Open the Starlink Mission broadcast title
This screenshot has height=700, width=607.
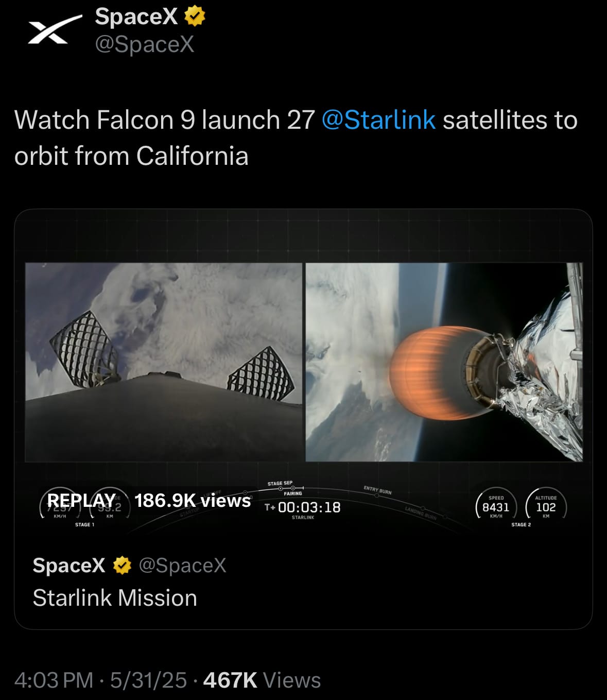click(115, 598)
